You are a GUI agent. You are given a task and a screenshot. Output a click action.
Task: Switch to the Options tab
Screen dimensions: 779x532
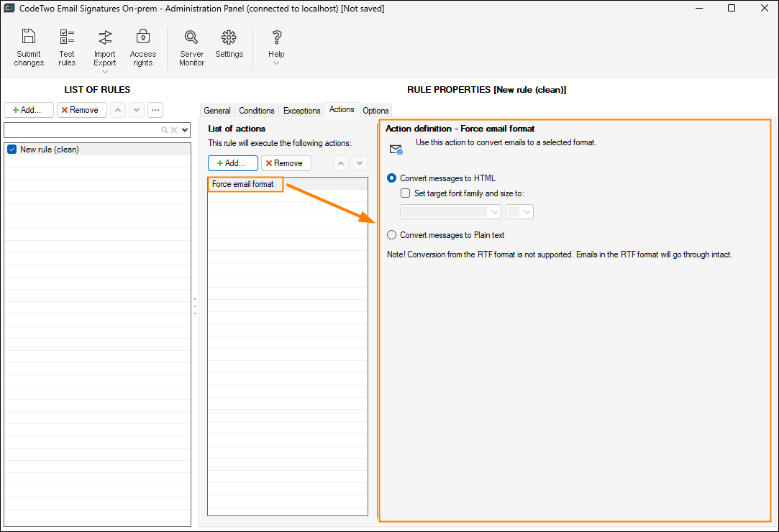pos(375,111)
